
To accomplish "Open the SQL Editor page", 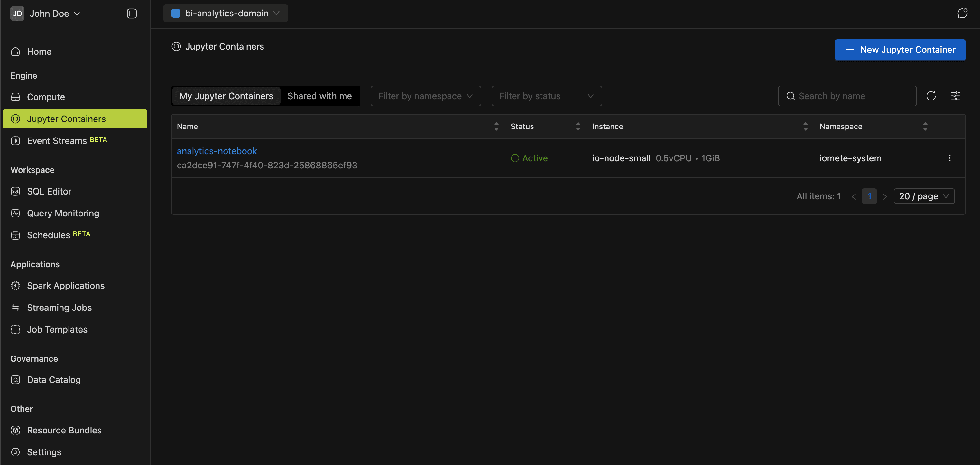I will point(49,191).
